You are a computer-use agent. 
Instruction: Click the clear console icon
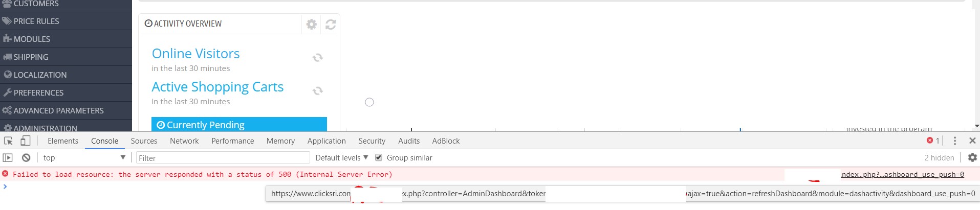pyautogui.click(x=26, y=158)
